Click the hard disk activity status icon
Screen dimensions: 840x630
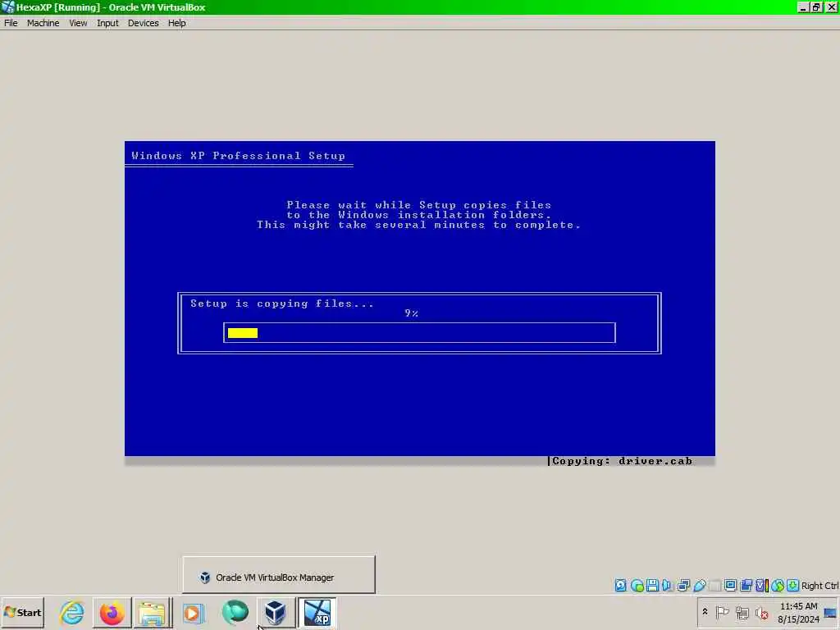pos(620,586)
